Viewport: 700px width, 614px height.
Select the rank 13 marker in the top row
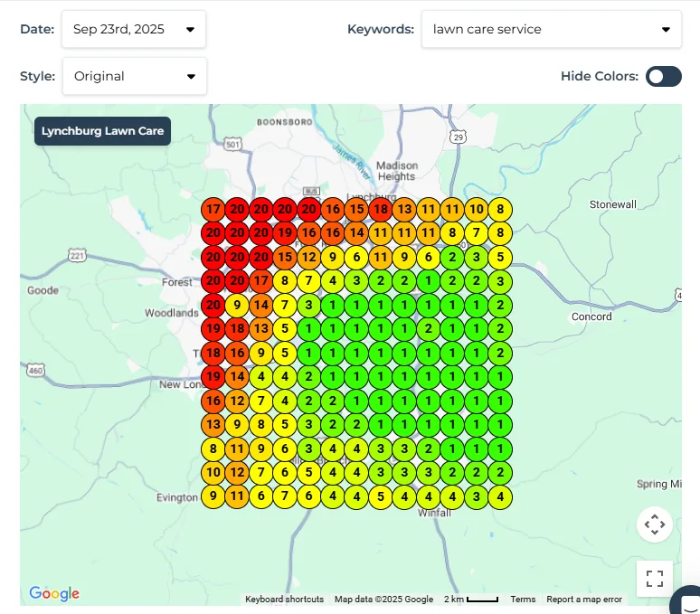[404, 209]
